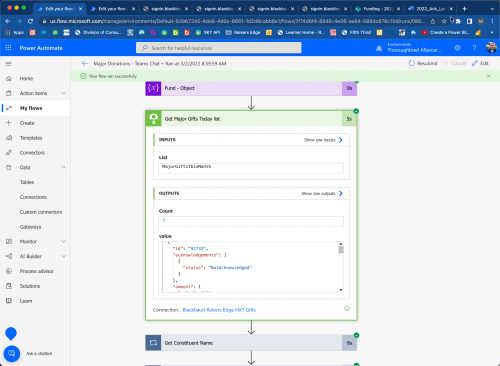Open Custom connectors under Data
The width and height of the screenshot is (500, 366).
(41, 212)
